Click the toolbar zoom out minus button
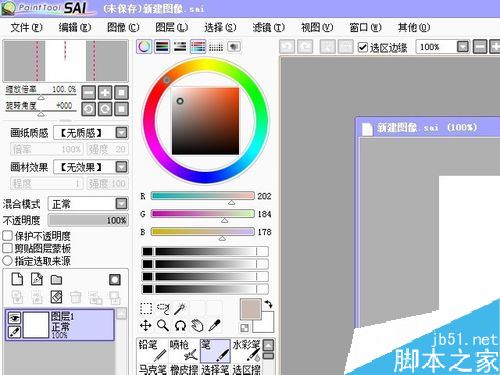This screenshot has width=500, height=375. (x=480, y=47)
